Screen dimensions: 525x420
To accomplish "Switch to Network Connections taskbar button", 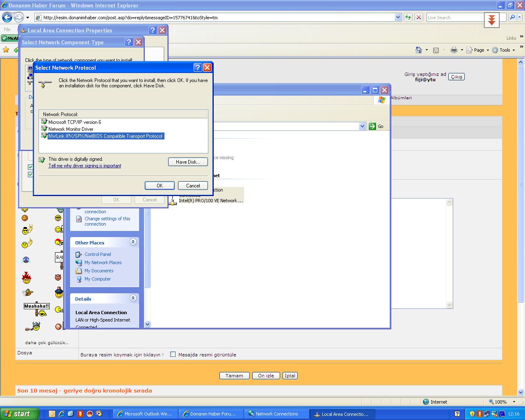I will (277, 414).
